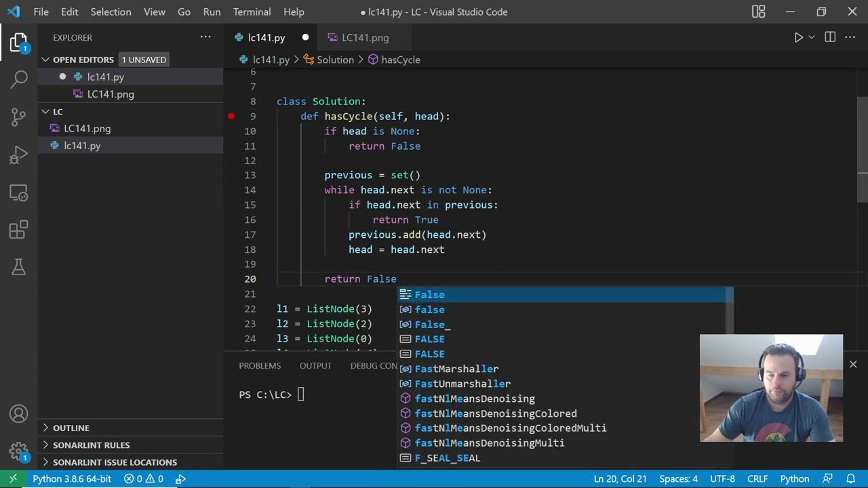Open the Testing flask icon
This screenshot has height=488, width=868.
coord(19,267)
